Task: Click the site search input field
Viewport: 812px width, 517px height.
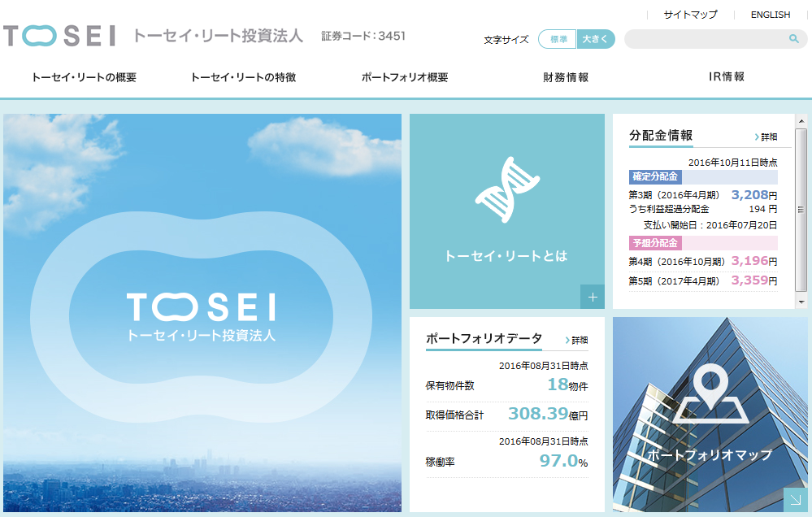Action: pyautogui.click(x=705, y=39)
